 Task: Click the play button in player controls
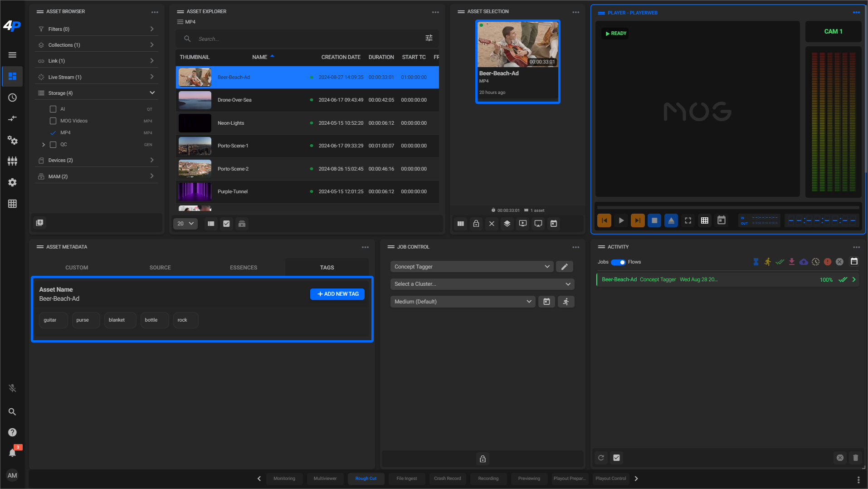(x=621, y=220)
